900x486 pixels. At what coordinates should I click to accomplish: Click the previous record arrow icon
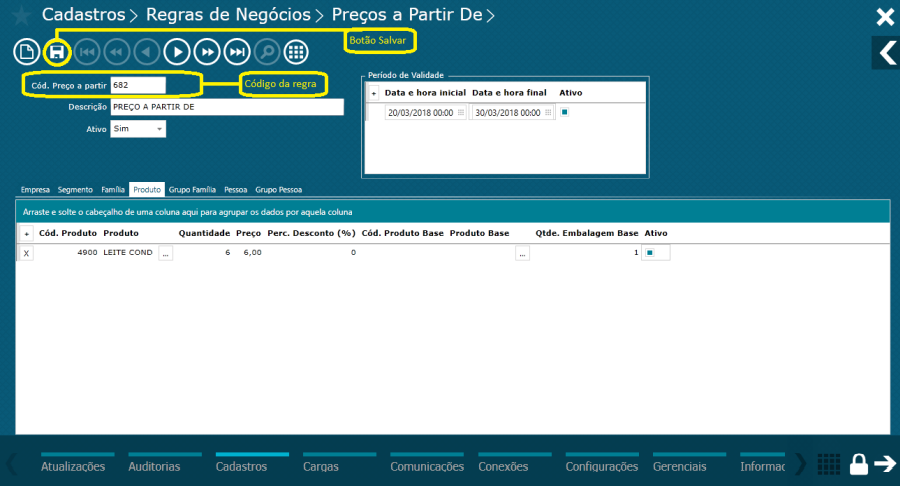[x=146, y=52]
